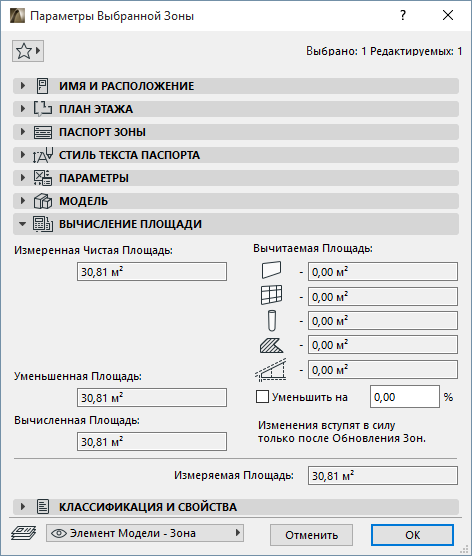Click the ПЛАН ЭТАЖА header title
Viewport: 472px width, 556px height.
(x=96, y=109)
